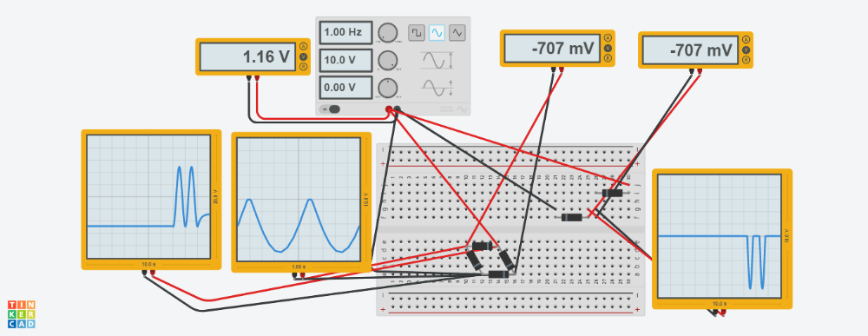Click the 10.0 V amplitude display field

[x=346, y=60]
